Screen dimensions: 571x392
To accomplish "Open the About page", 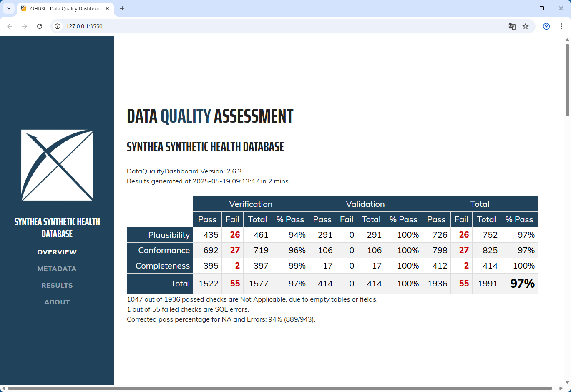I will click(57, 302).
